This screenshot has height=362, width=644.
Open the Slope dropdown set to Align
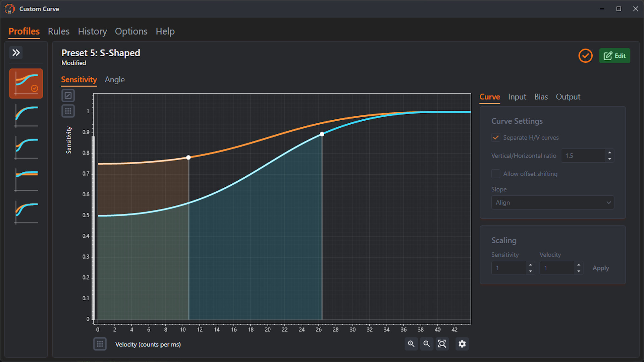(x=552, y=202)
